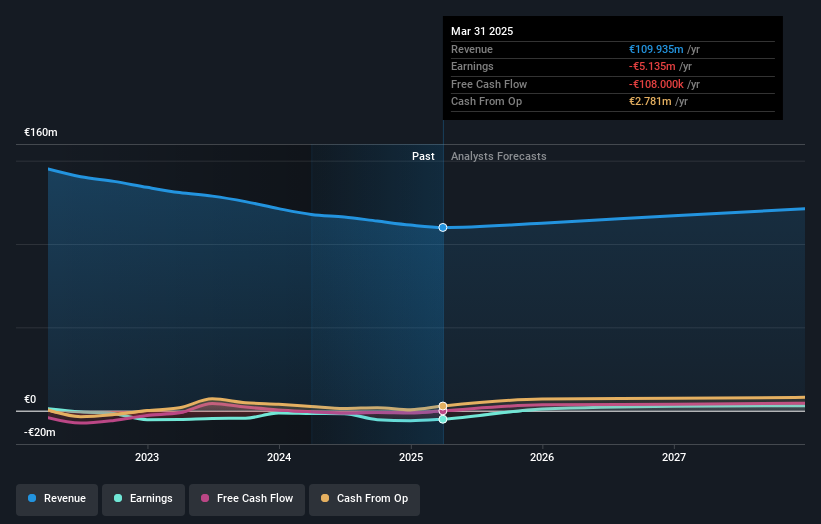The height and width of the screenshot is (524, 821).
Task: Click the €109.935m revenue value
Action: (656, 49)
